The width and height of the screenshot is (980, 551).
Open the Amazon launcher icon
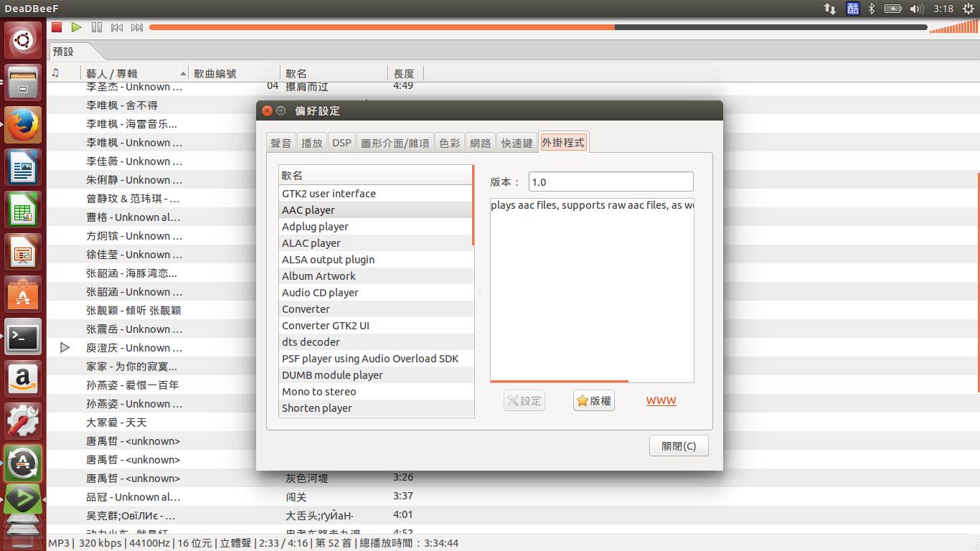(24, 379)
